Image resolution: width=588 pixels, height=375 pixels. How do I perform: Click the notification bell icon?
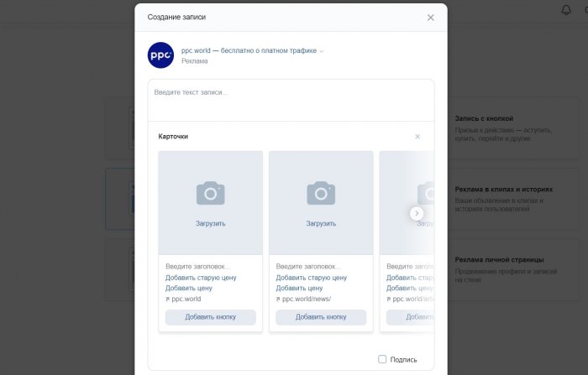[565, 10]
